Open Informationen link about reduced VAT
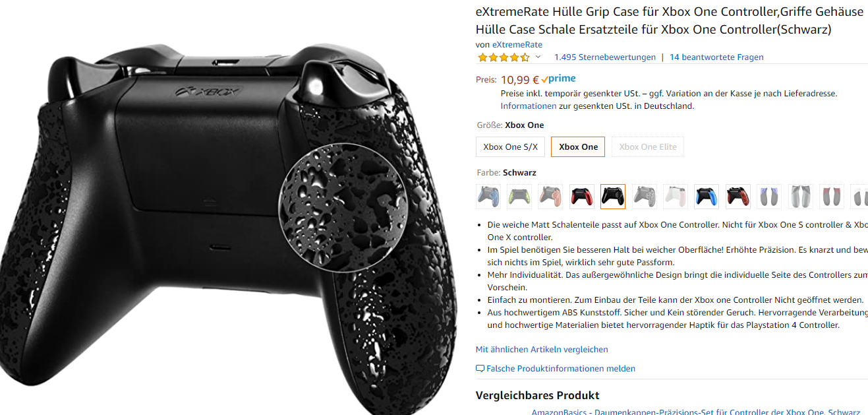The image size is (868, 415). [529, 106]
